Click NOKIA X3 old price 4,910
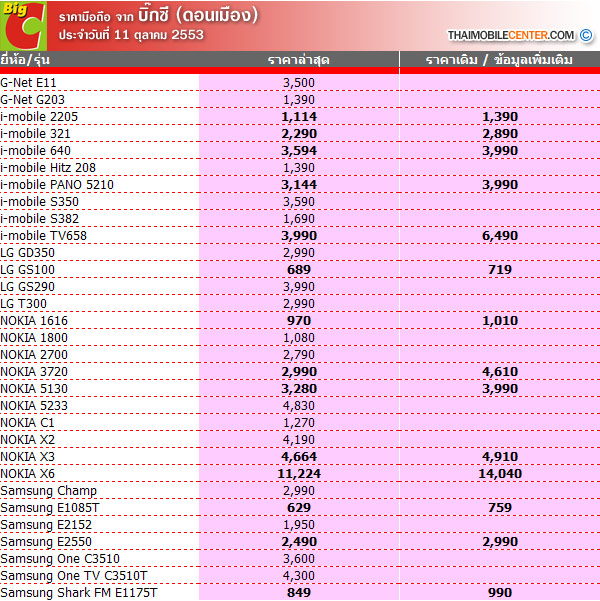 pyautogui.click(x=500, y=456)
